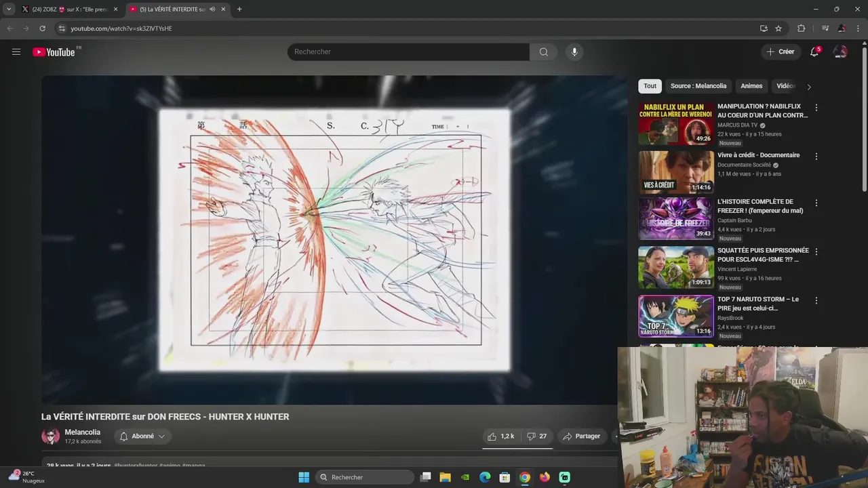
Task: Open Windows Start menu
Action: [304, 477]
